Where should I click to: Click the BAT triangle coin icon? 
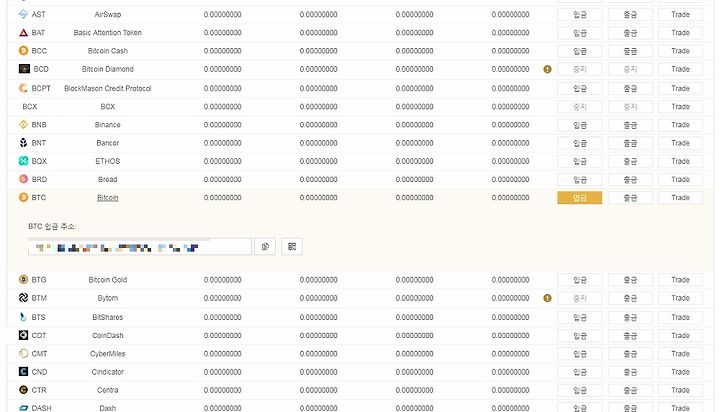pos(23,33)
